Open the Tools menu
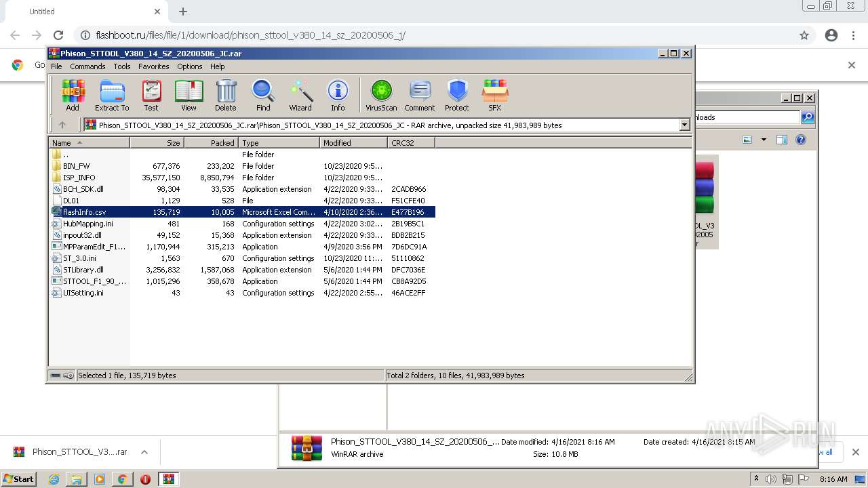The image size is (868, 488). (x=122, y=66)
